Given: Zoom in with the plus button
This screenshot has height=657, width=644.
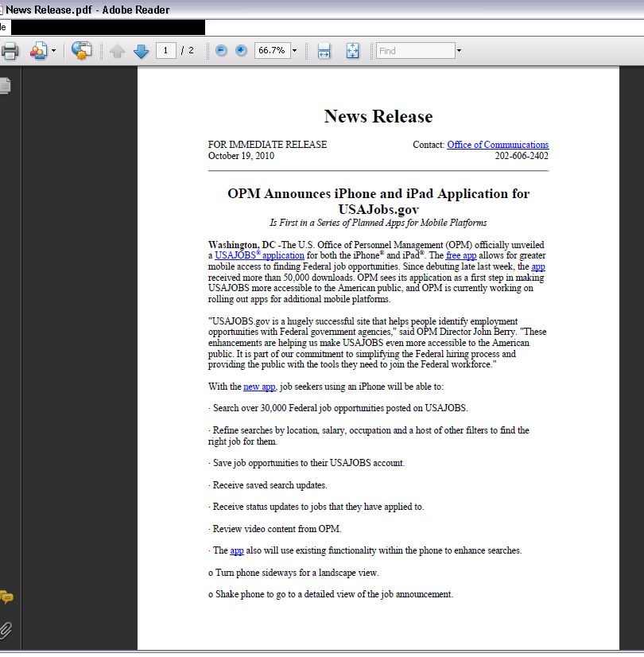Looking at the screenshot, I should coord(241,51).
